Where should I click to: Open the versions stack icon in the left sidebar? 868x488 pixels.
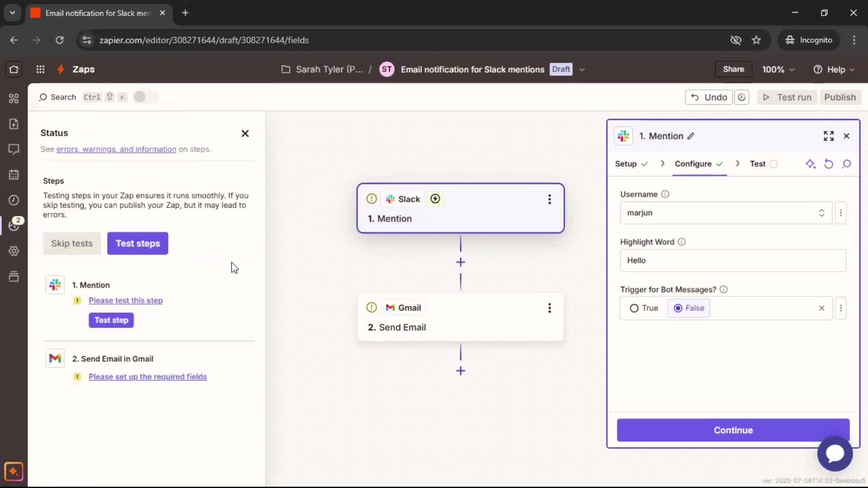[x=14, y=277]
